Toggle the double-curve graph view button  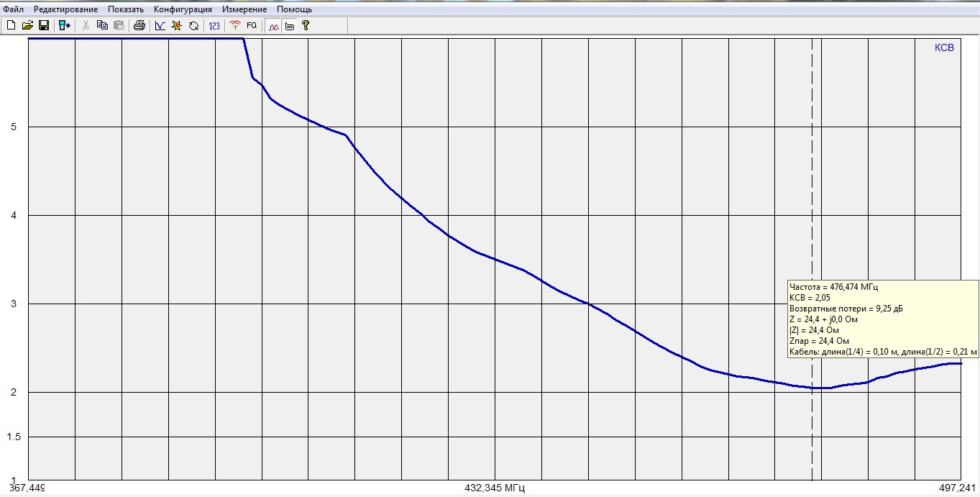[273, 25]
